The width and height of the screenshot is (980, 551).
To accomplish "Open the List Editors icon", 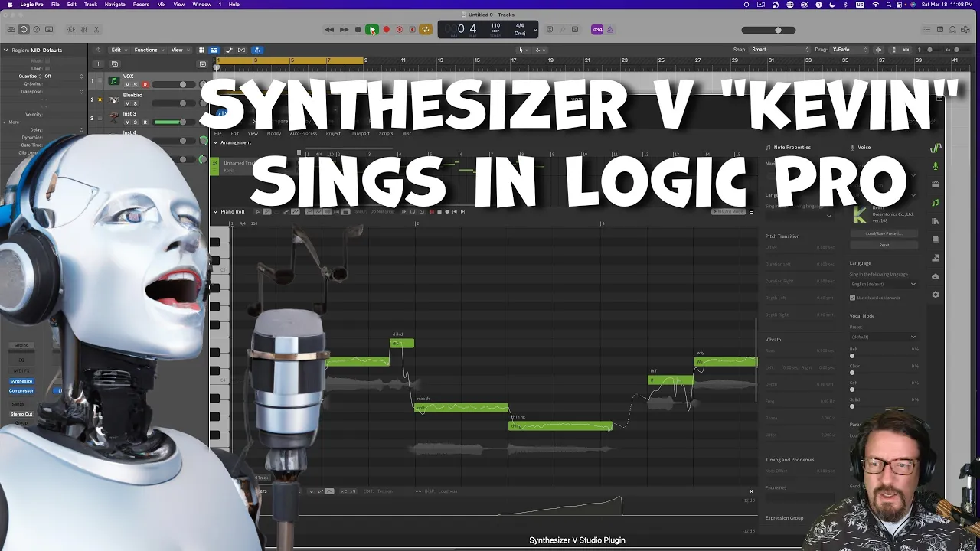I will 927,30.
